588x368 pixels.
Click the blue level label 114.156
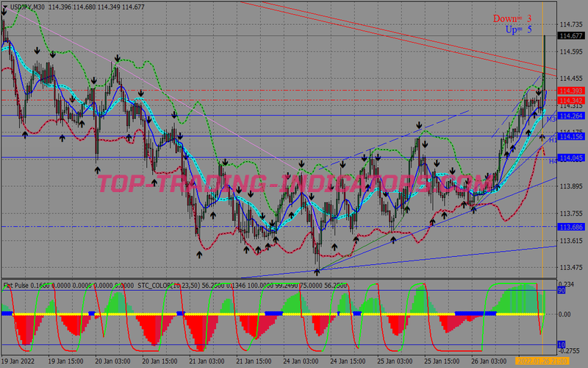pyautogui.click(x=571, y=137)
